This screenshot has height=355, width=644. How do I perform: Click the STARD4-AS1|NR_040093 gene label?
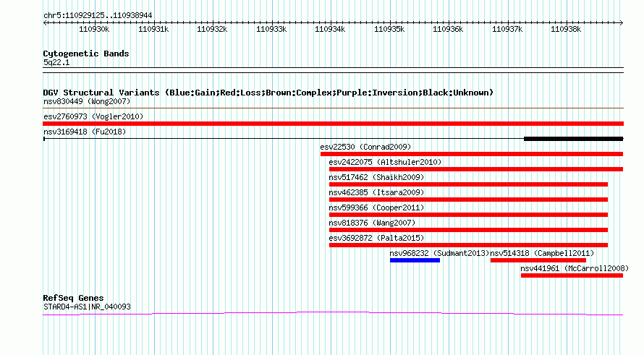tap(87, 307)
